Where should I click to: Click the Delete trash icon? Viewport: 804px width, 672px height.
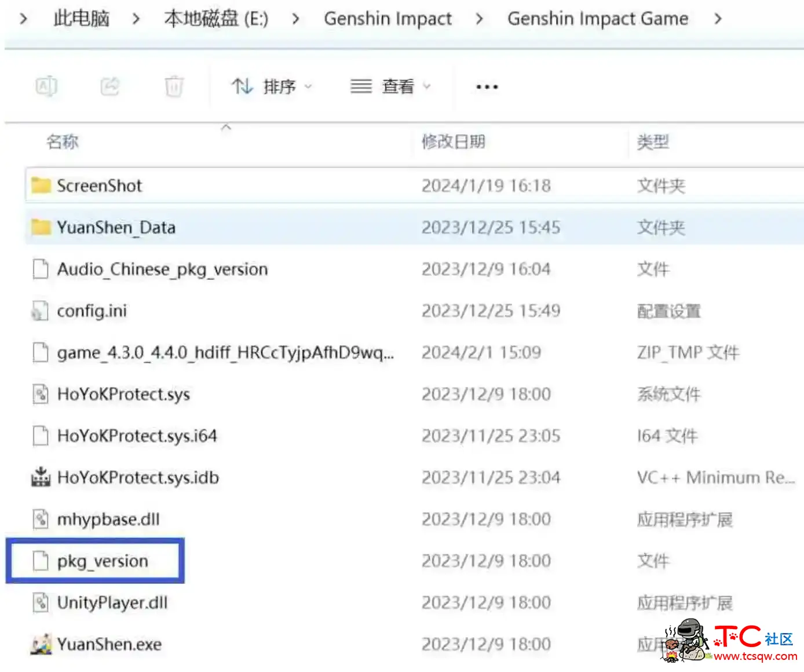(174, 87)
